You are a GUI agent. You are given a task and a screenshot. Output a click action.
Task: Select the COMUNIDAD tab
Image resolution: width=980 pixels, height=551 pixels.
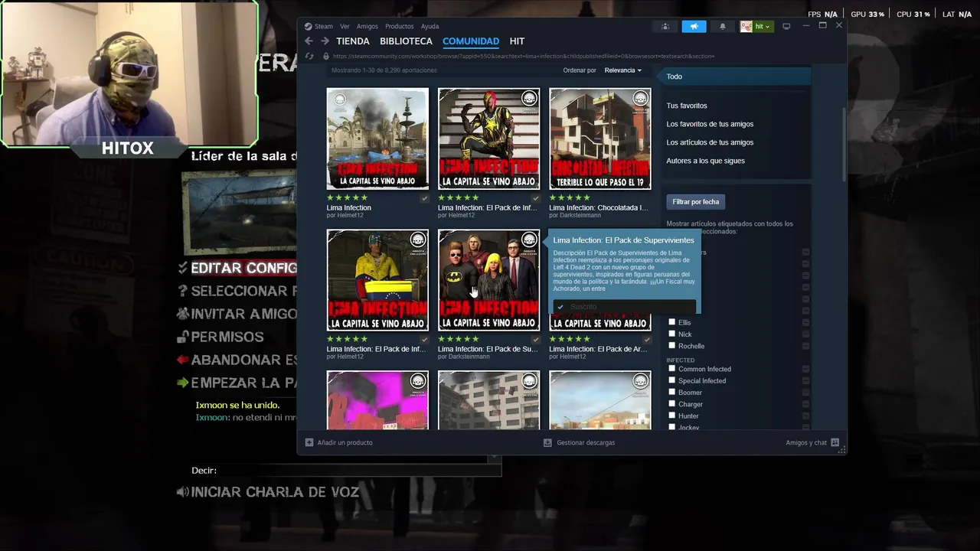point(471,41)
